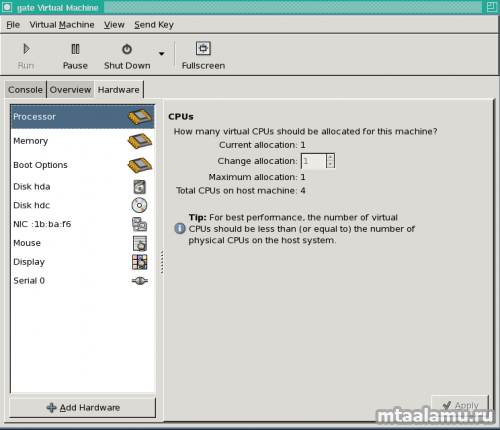This screenshot has width=500, height=430.
Task: Decrease the CPU allocation with the down arrow
Action: 330,164
